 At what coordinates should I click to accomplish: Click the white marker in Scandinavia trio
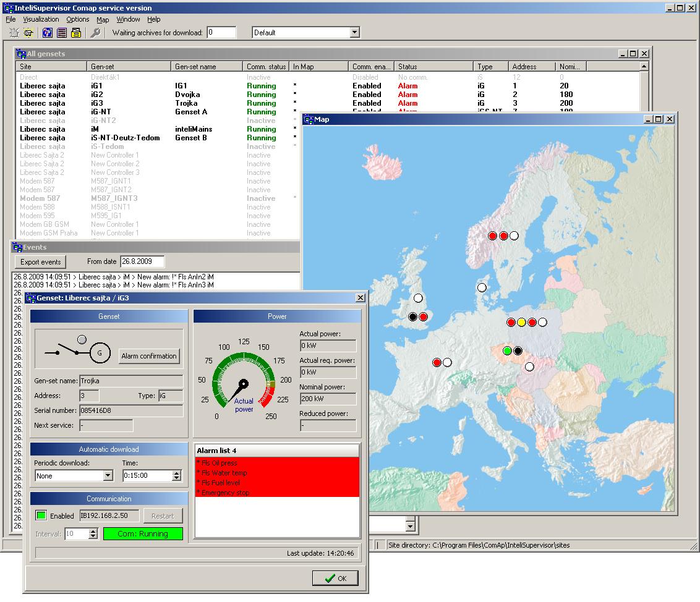[514, 235]
